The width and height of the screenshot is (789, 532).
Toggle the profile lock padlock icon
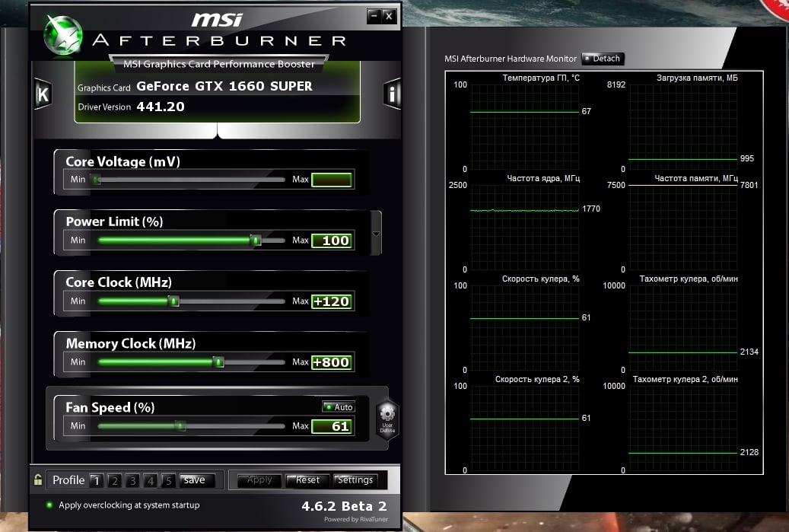pyautogui.click(x=37, y=480)
